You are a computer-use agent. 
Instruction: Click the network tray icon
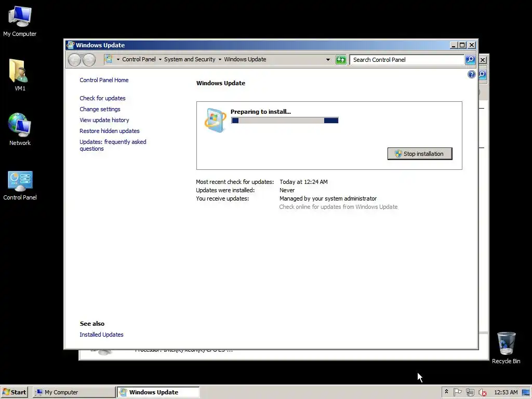point(470,392)
